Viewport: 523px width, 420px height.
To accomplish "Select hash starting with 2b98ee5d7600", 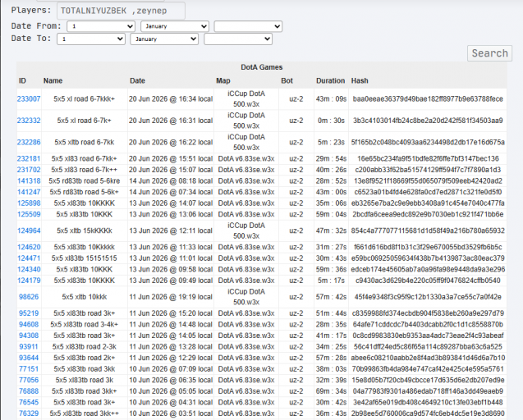I will (428, 413).
